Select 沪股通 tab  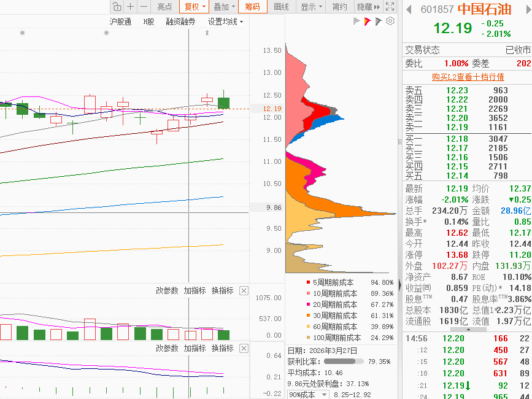point(120,21)
